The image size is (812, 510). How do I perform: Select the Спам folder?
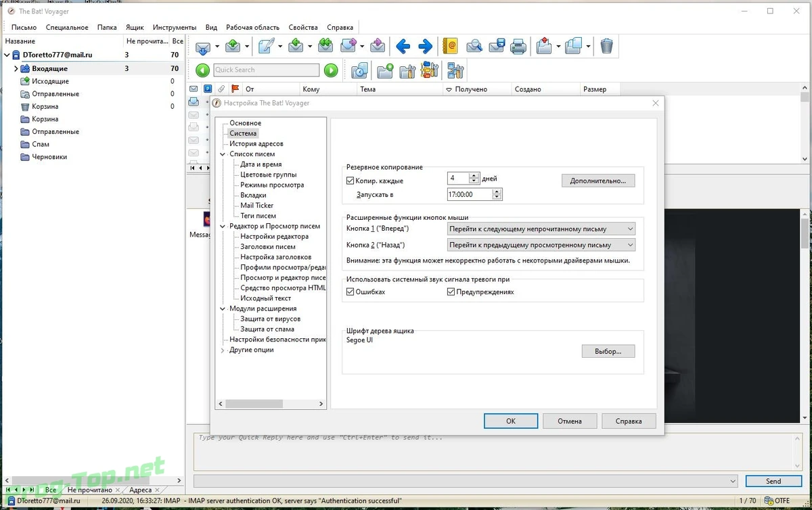40,144
